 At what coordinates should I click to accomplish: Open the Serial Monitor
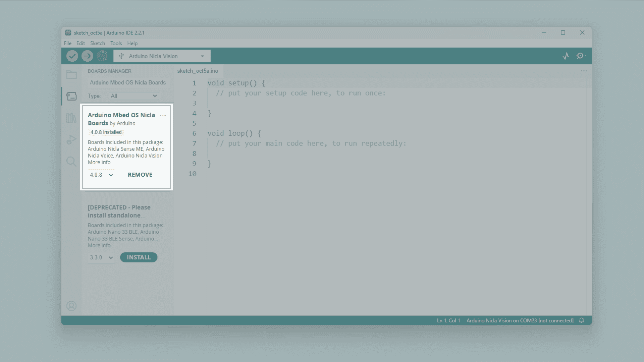click(x=581, y=56)
